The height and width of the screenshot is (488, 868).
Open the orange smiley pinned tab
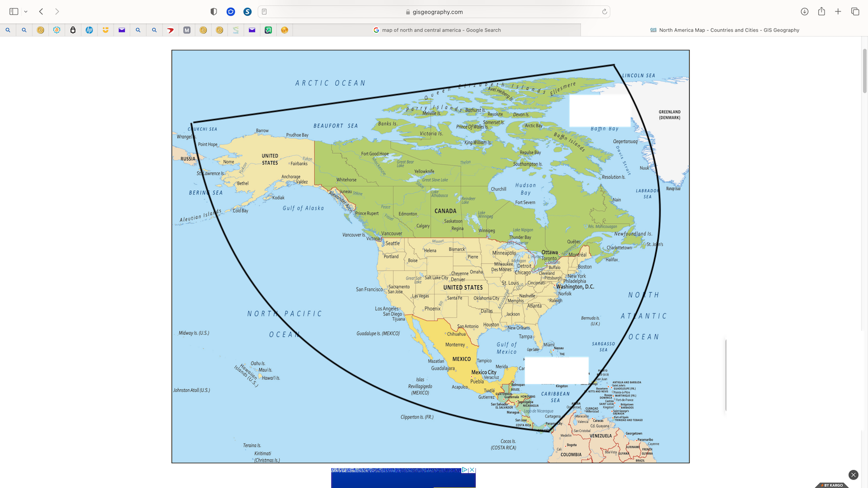click(x=106, y=30)
